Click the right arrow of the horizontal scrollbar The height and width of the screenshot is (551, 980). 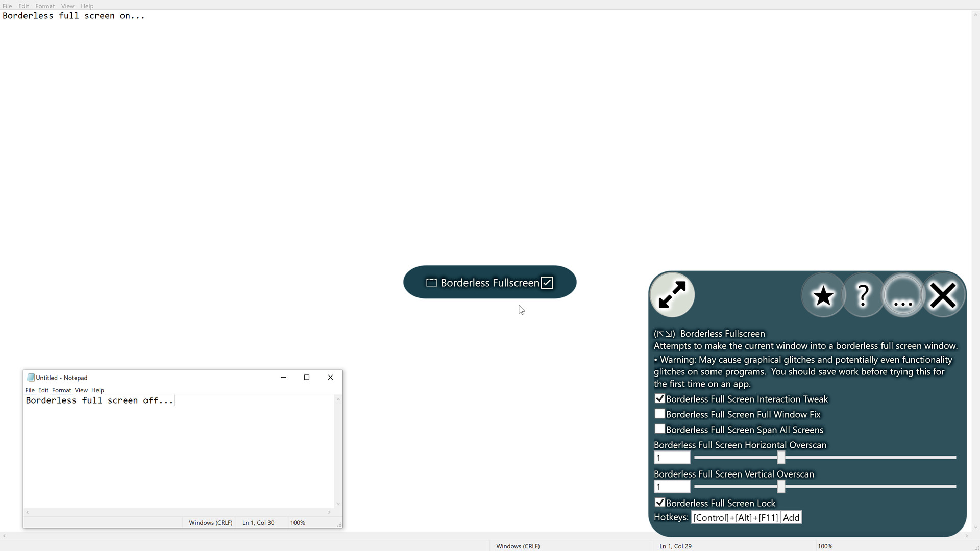pos(966,536)
